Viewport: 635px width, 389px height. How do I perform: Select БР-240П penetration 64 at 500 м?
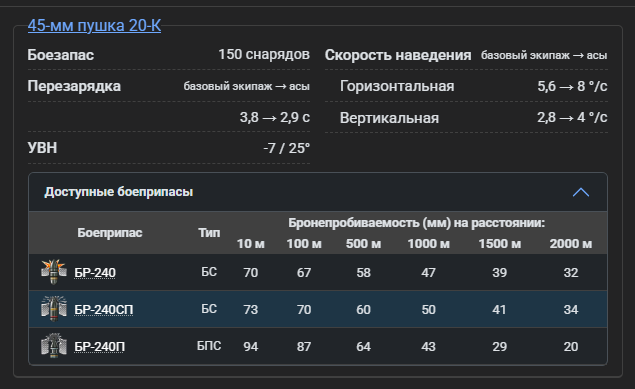[363, 346]
